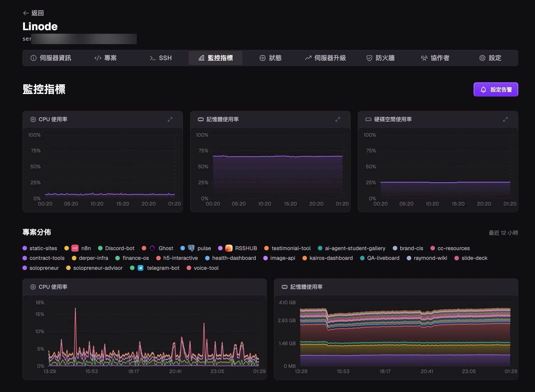Click the 最近 12 小時 time range label
Screen dimensions: 535x392
(x=503, y=233)
